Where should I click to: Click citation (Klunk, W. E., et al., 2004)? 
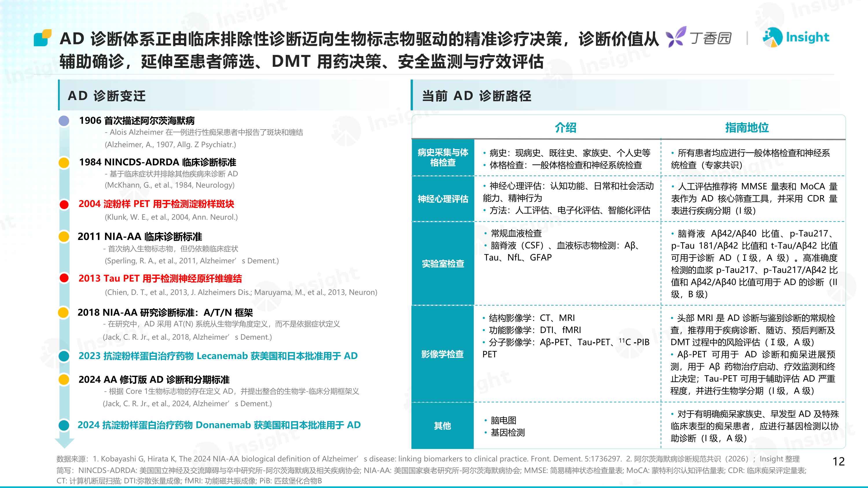click(x=171, y=217)
